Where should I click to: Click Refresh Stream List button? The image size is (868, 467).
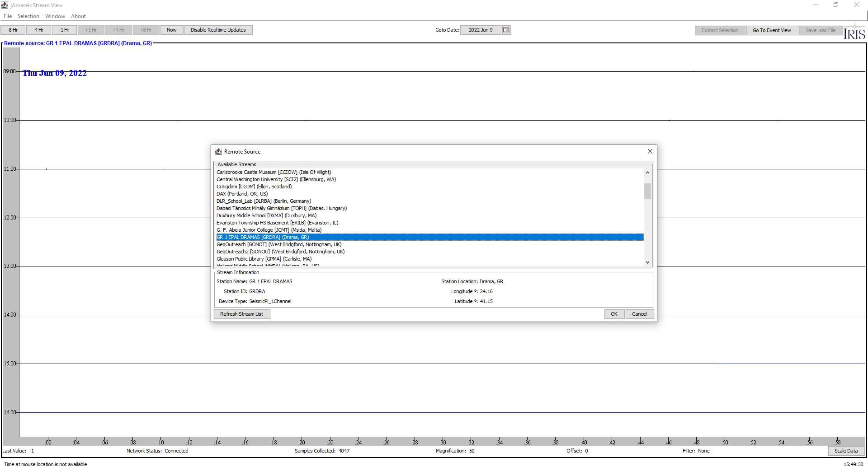241,314
